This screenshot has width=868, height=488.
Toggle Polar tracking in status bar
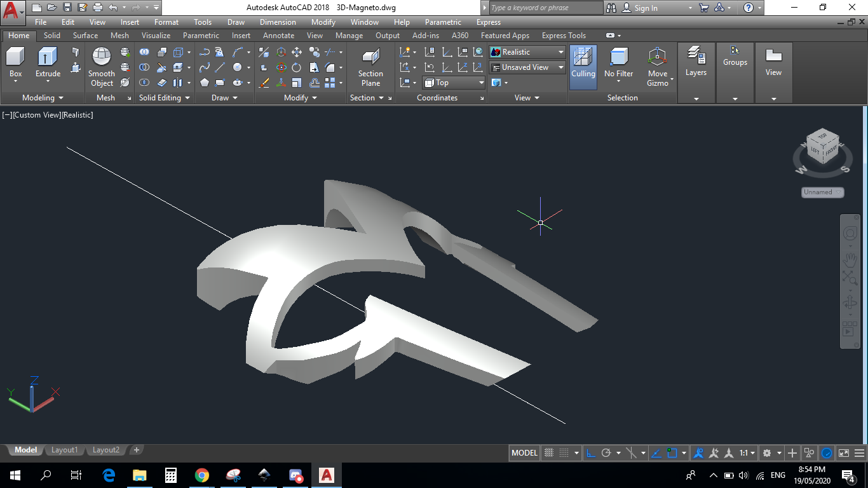pos(606,453)
